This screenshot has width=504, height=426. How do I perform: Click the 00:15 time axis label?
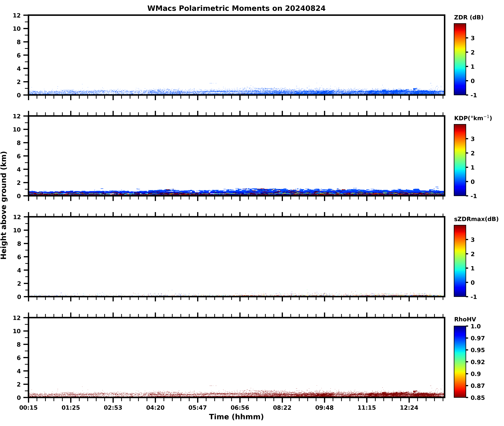coord(28,408)
